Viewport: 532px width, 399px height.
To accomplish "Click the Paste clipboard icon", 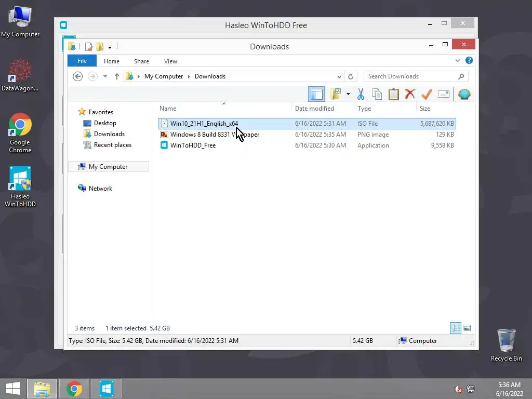I will coord(394,94).
